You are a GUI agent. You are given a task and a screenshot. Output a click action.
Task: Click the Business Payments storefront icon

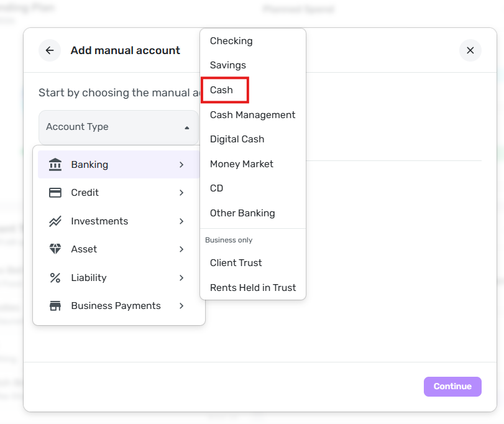click(x=55, y=306)
